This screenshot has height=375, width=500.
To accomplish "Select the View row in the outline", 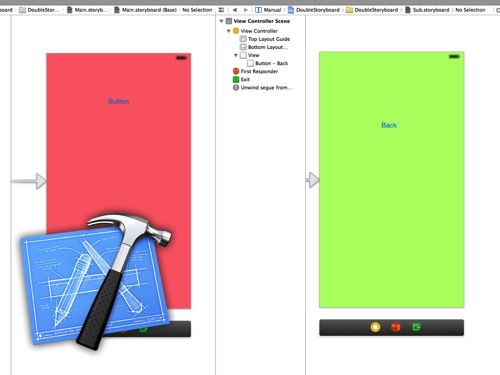I will [249, 55].
